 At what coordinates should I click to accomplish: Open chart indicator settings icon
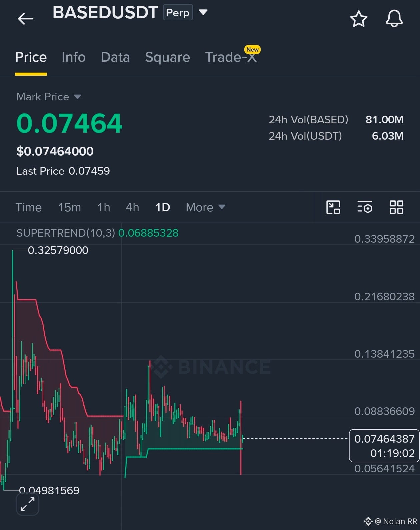click(365, 207)
